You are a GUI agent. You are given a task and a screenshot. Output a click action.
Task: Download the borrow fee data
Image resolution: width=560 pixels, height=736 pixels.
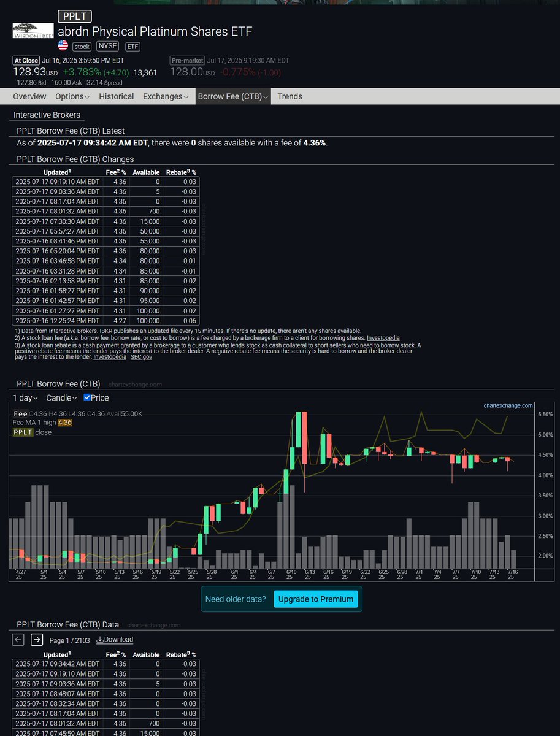115,640
